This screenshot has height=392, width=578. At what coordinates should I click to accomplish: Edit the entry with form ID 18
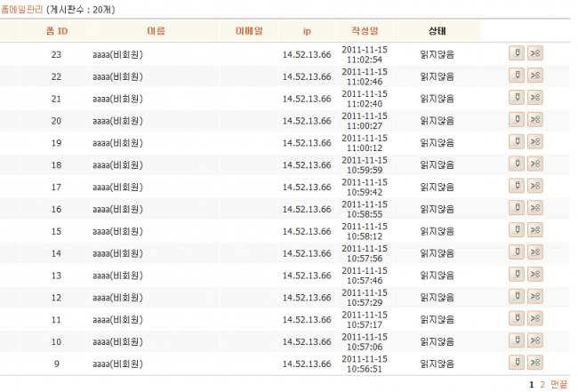coord(517,164)
